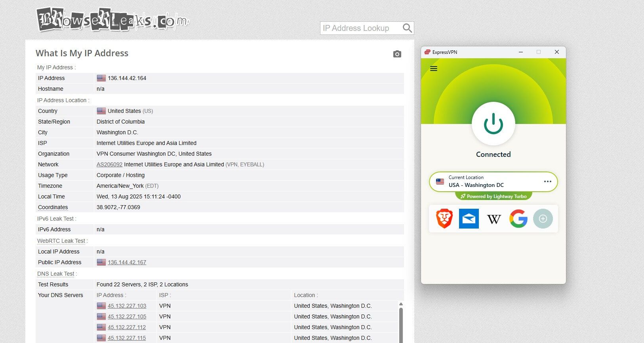The width and height of the screenshot is (644, 343).
Task: Click the US flag beside United States
Action: click(101, 111)
